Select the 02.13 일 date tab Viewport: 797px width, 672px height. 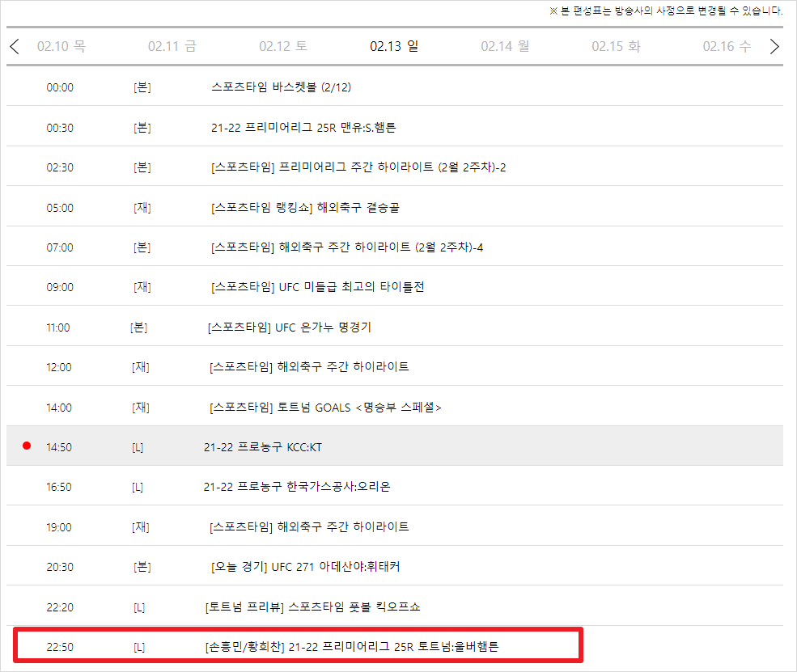(394, 47)
